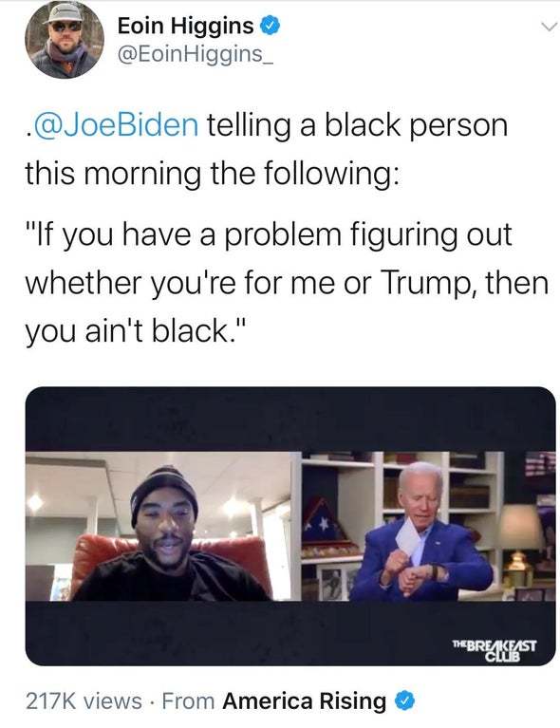This screenshot has height=728, width=560.
Task: Select right video pane with blue suit
Action: 429,526
